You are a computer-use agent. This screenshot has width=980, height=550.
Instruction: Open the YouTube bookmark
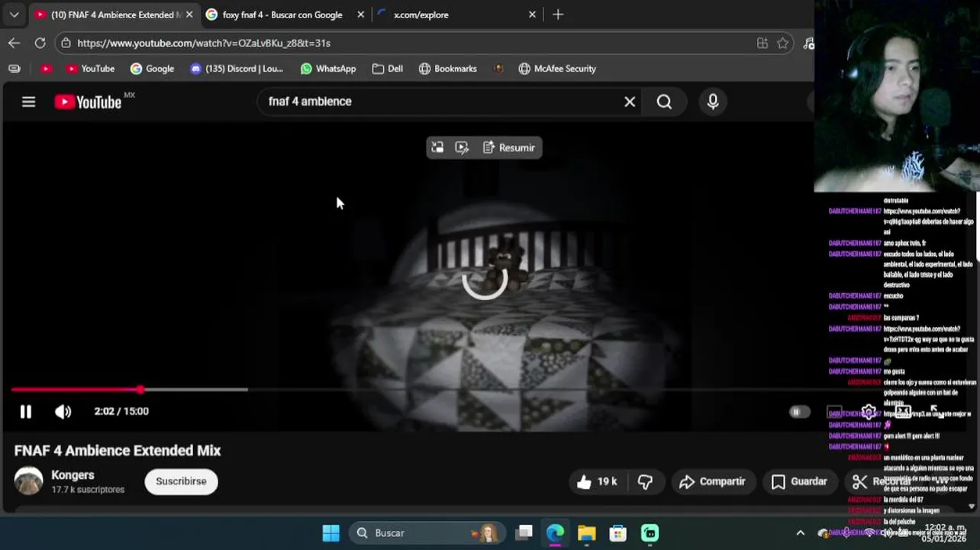pyautogui.click(x=90, y=69)
